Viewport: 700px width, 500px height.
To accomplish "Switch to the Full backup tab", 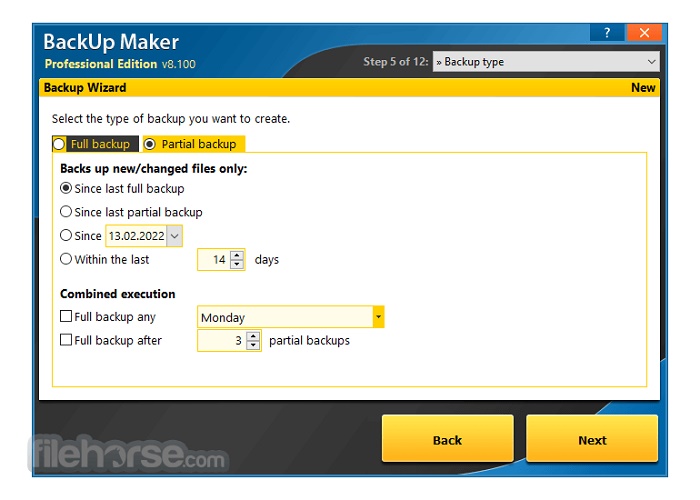I will pos(95,144).
